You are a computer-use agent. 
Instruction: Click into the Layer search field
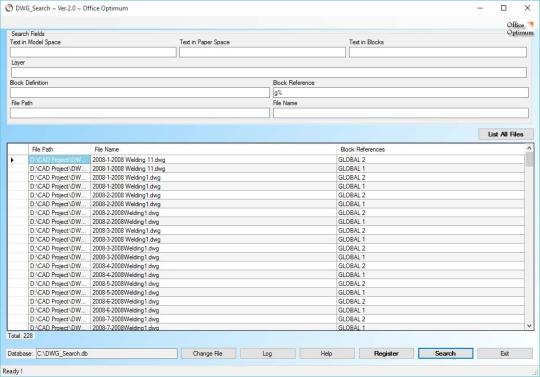(x=269, y=72)
